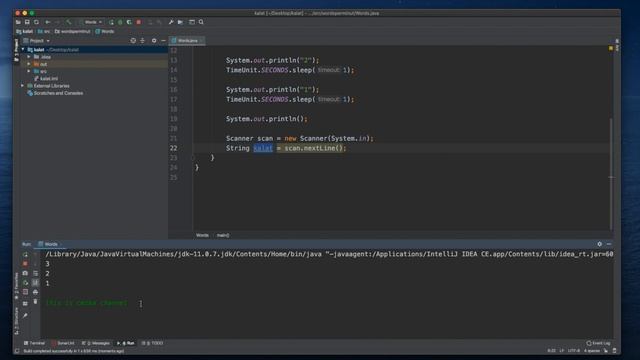Viewport: 640px width, 360px height.
Task: Click the Rerun icon in Run panel
Action: pos(25,254)
